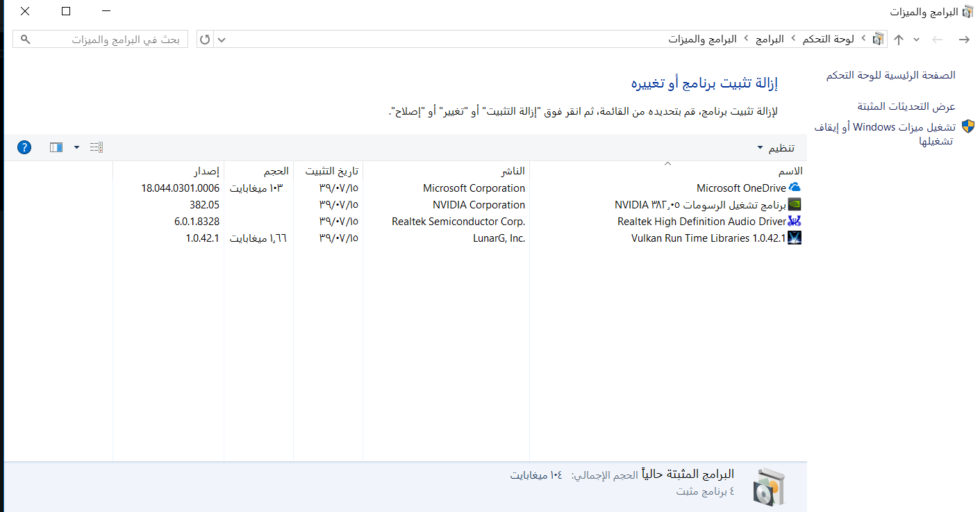Click breadcrumb لوحة التحكم

pyautogui.click(x=829, y=39)
